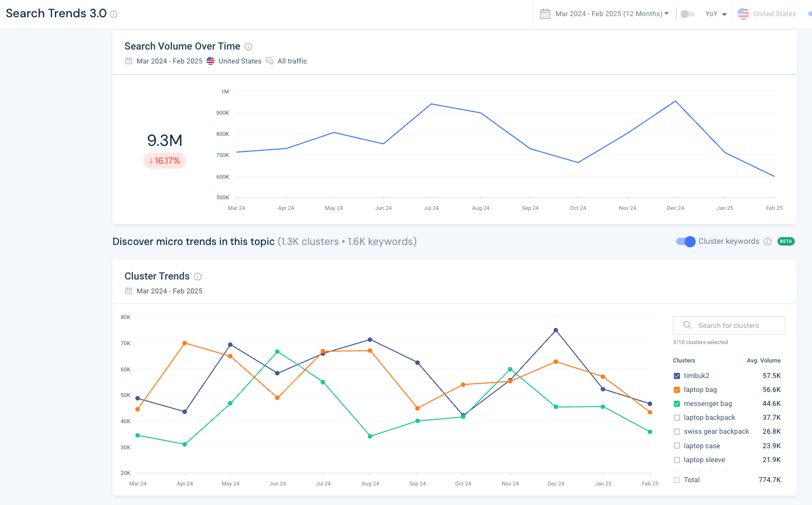Click the info icon next to Cluster Trends
The image size is (812, 505).
point(198,276)
